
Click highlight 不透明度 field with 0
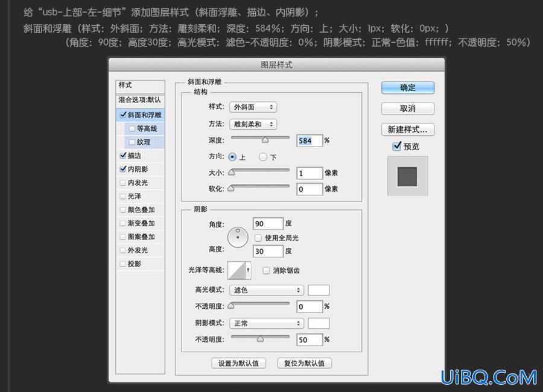click(x=310, y=306)
